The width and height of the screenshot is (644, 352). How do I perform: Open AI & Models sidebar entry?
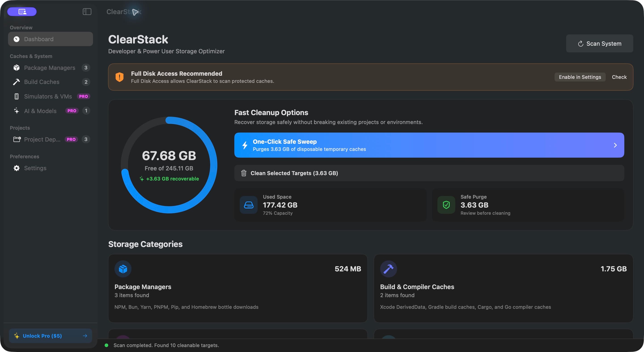[51, 111]
